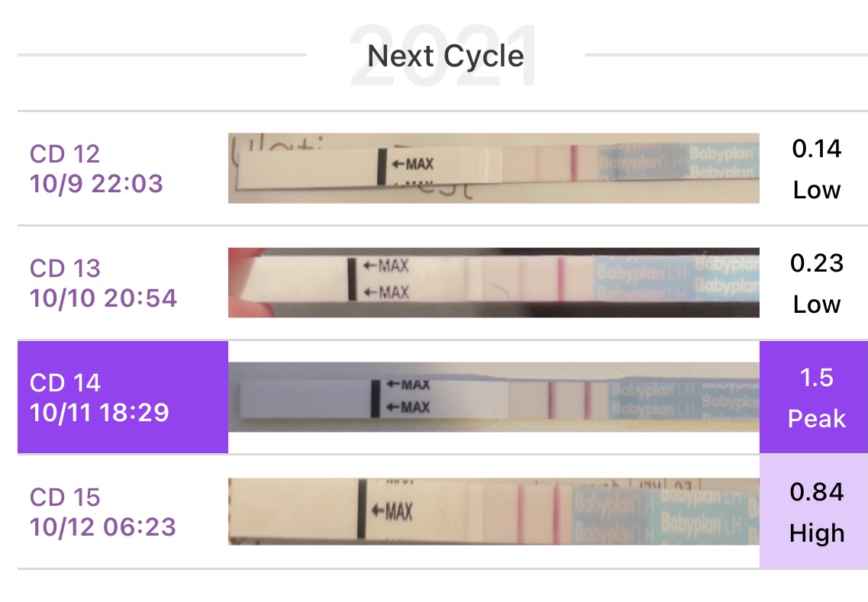868x602 pixels.
Task: Tap the 0.23 ratio value
Action: click(x=816, y=263)
